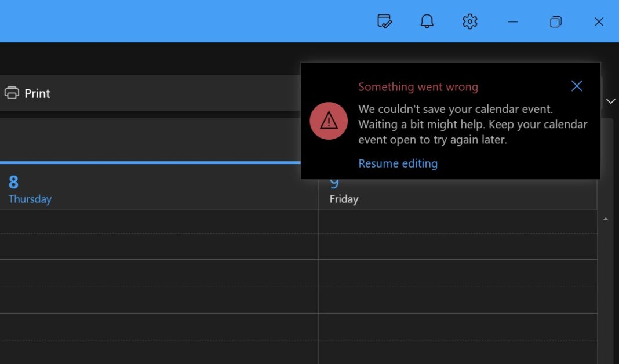Click the Thursday label
This screenshot has width=619, height=364.
30,199
